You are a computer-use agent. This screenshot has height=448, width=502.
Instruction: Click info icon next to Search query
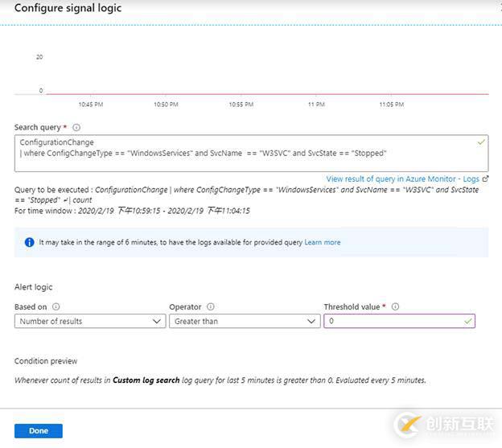point(76,127)
